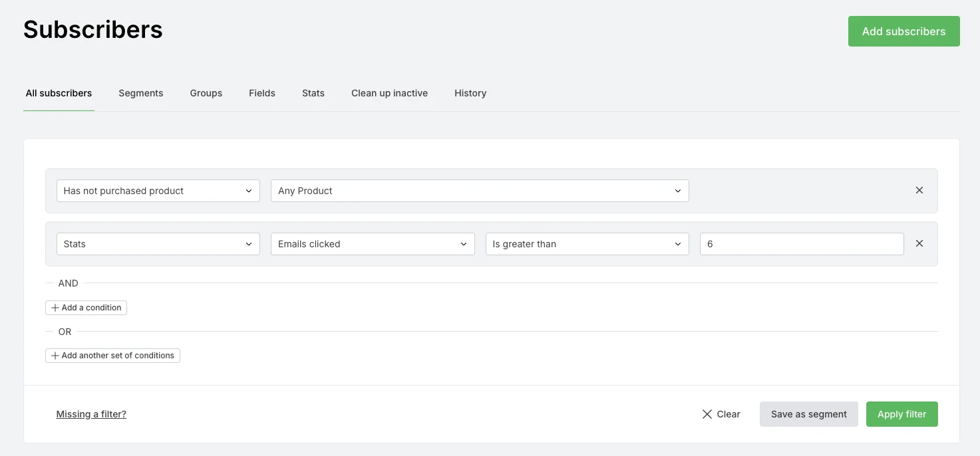Open the Clean up inactive tab
The width and height of the screenshot is (980, 456).
389,93
